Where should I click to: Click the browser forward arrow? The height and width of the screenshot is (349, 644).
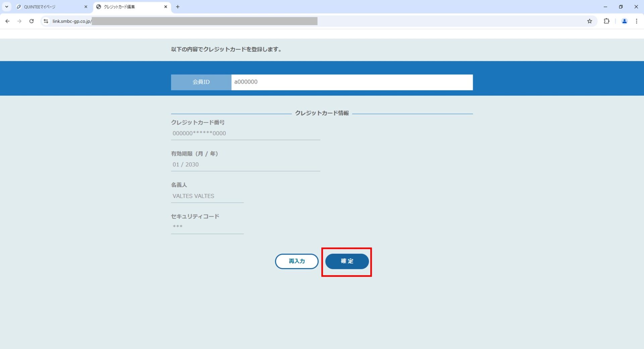tap(19, 21)
